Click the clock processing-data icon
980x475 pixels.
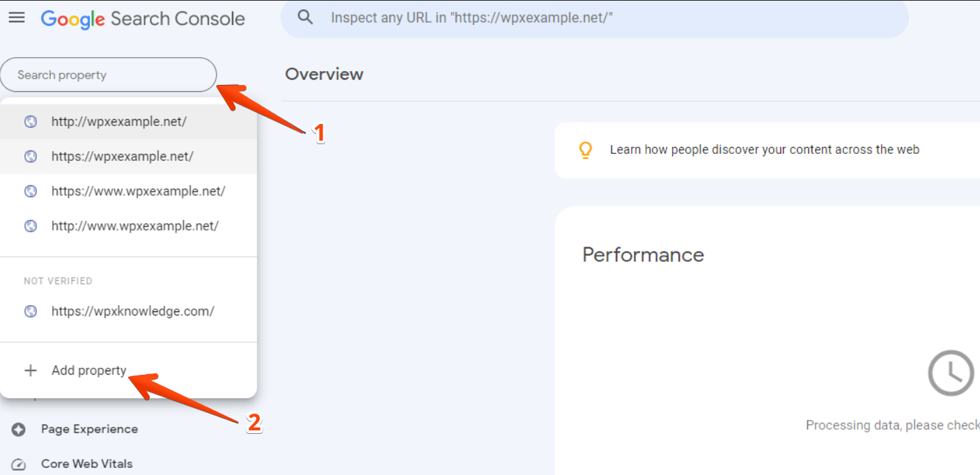(951, 373)
